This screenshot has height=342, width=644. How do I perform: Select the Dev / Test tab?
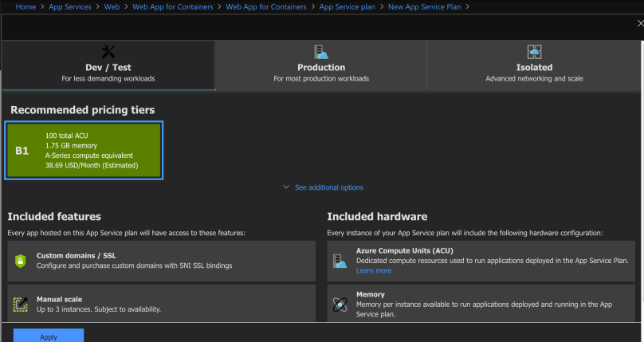[x=109, y=66]
